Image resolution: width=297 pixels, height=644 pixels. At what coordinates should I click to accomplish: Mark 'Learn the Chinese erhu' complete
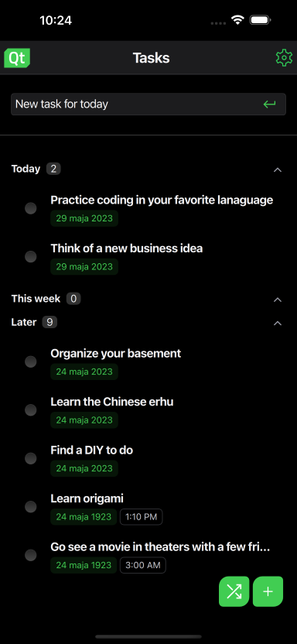[31, 410]
